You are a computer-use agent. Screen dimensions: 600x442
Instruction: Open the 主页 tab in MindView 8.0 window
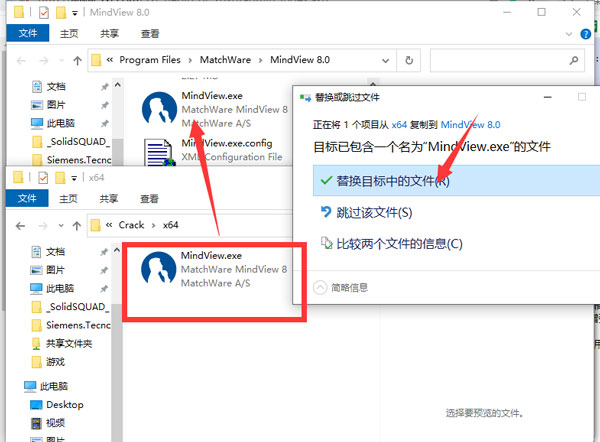pos(69,34)
